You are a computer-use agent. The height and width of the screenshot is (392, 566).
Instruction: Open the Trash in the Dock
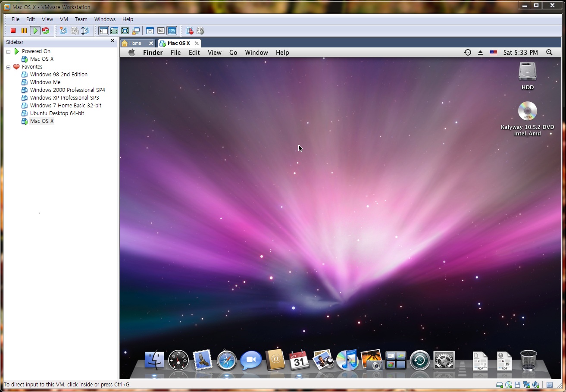point(528,360)
